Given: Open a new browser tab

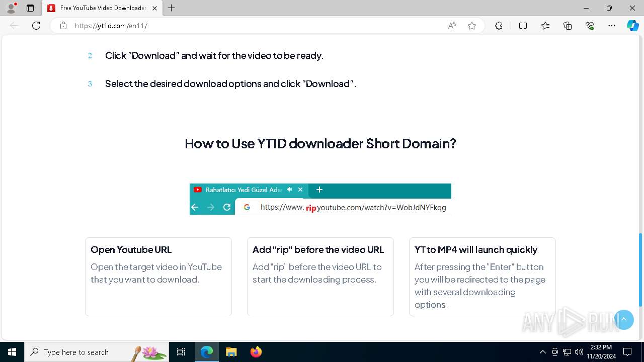Looking at the screenshot, I should point(172,8).
